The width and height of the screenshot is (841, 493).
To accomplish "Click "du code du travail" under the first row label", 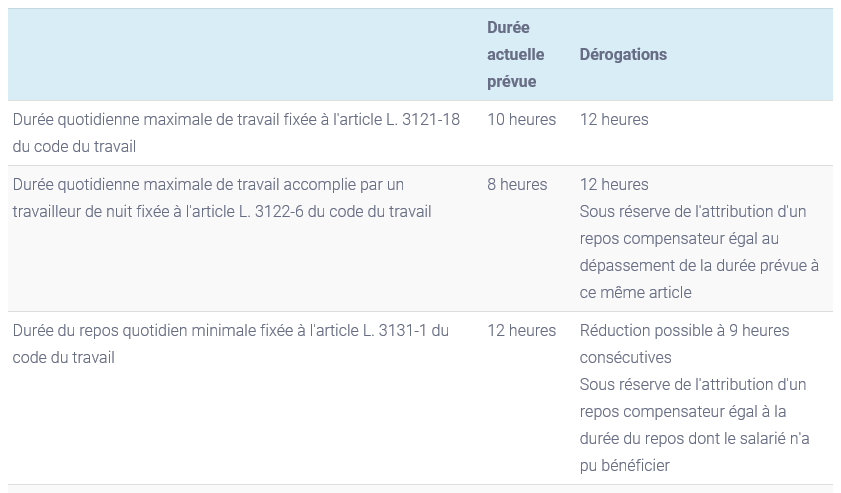I will [74, 146].
